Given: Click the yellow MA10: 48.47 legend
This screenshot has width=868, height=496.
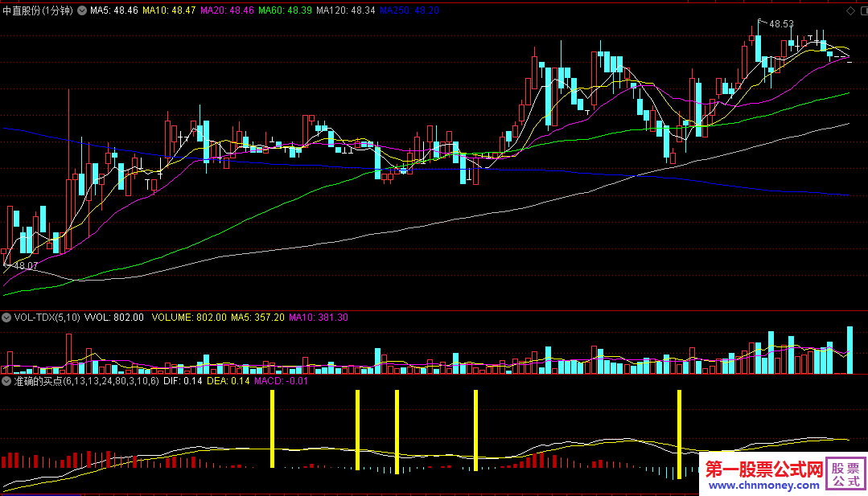Looking at the screenshot, I should [x=169, y=10].
